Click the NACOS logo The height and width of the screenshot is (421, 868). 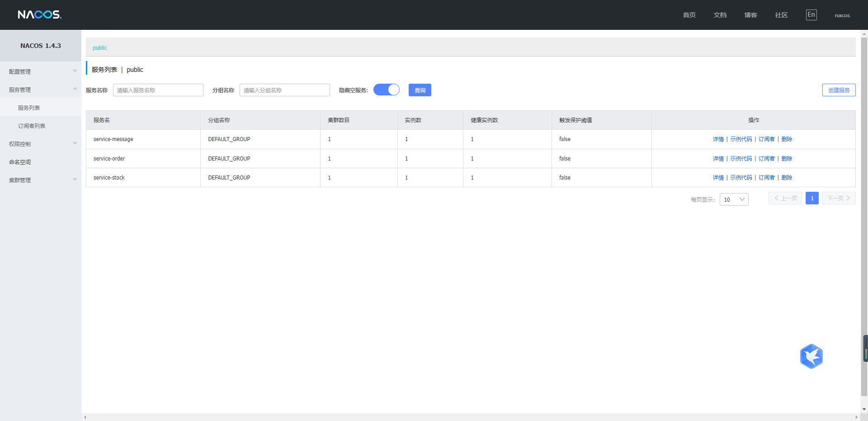pos(39,14)
